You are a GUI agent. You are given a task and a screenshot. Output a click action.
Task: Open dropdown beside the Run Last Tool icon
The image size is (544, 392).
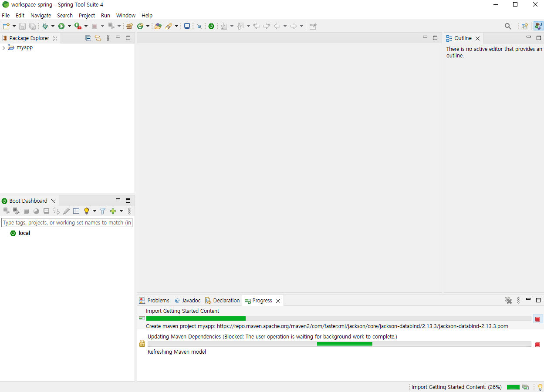[x=86, y=26]
